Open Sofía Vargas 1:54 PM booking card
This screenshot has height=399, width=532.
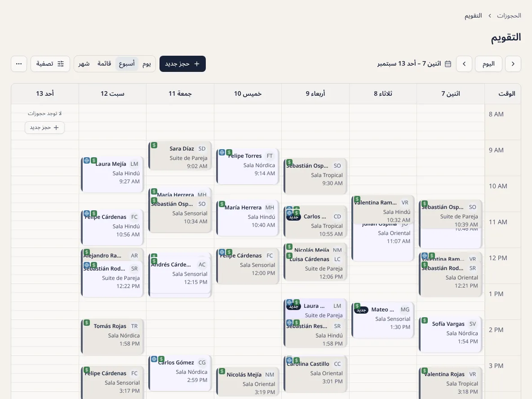click(451, 335)
